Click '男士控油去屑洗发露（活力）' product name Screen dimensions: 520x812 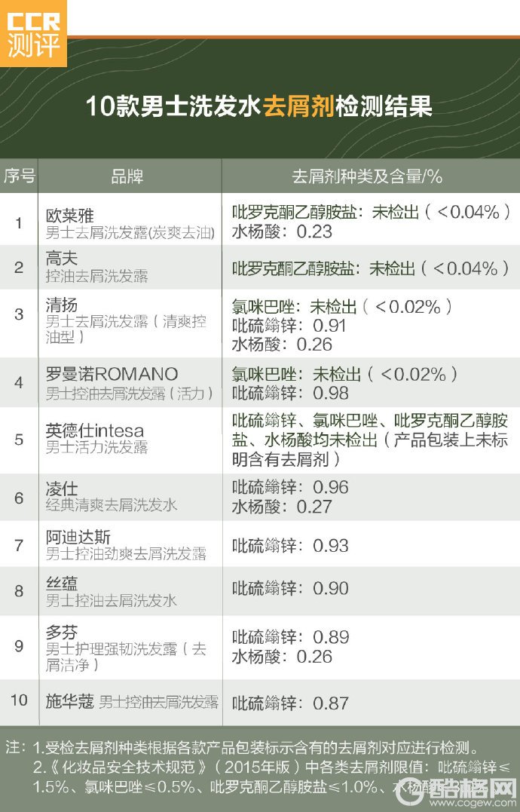130,394
